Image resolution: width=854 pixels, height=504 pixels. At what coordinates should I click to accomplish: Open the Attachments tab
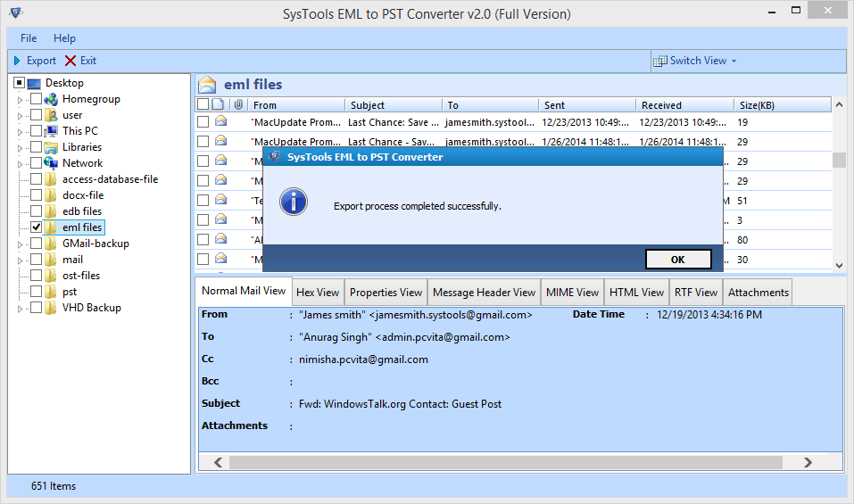[x=759, y=293]
